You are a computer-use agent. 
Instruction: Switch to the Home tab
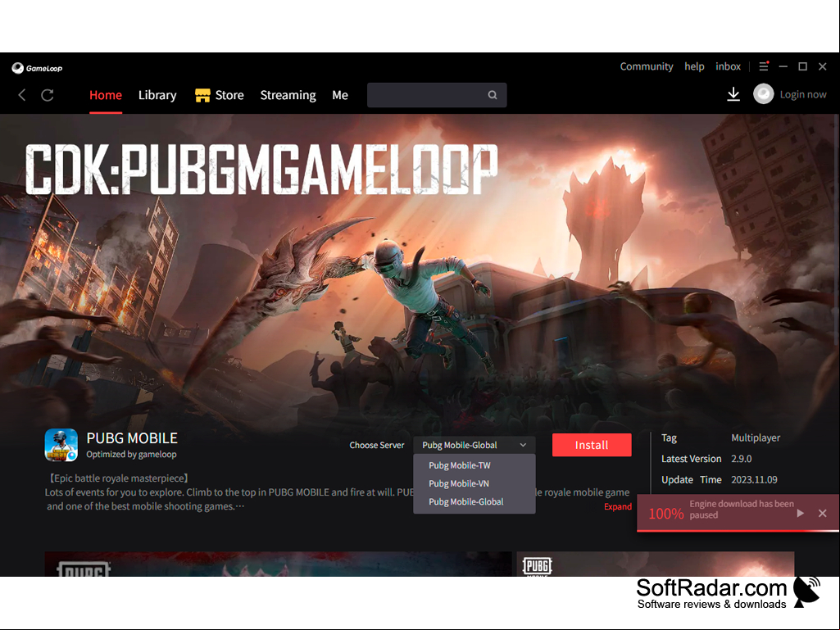point(106,95)
